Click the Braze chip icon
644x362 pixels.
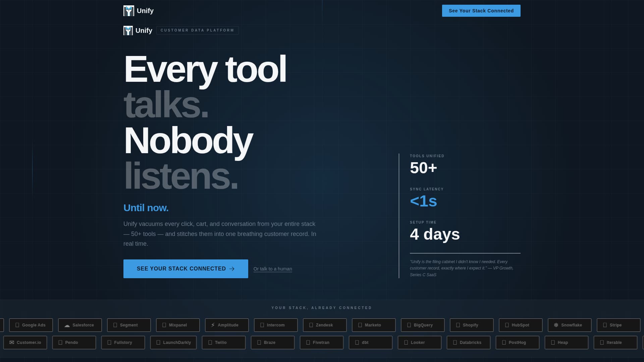(259, 343)
